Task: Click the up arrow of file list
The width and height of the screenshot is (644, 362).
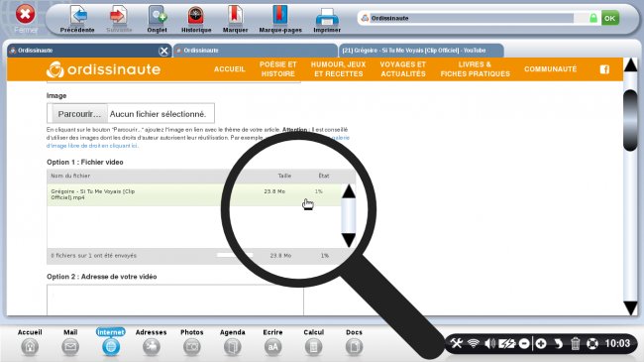Action: (349, 191)
